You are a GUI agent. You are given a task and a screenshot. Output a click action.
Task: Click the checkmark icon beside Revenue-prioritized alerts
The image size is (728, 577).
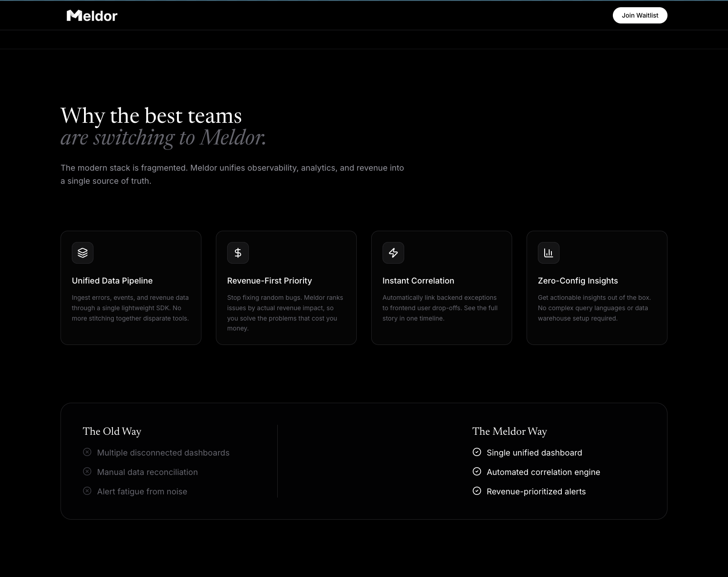[476, 490]
